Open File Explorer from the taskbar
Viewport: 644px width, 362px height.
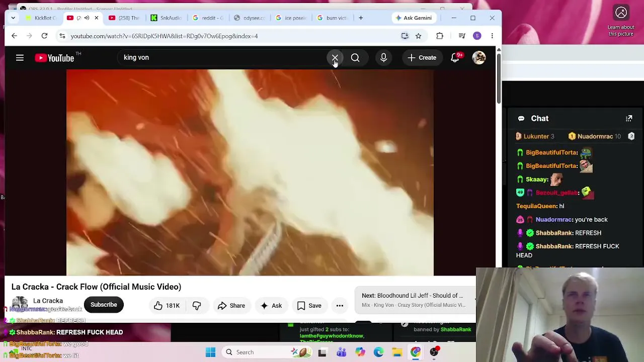click(x=397, y=352)
